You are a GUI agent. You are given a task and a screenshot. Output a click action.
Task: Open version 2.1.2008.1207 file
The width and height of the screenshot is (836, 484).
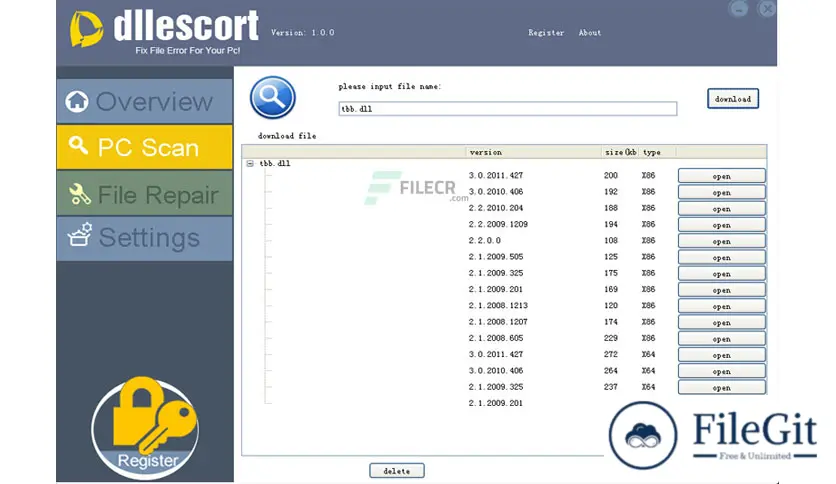coord(721,322)
